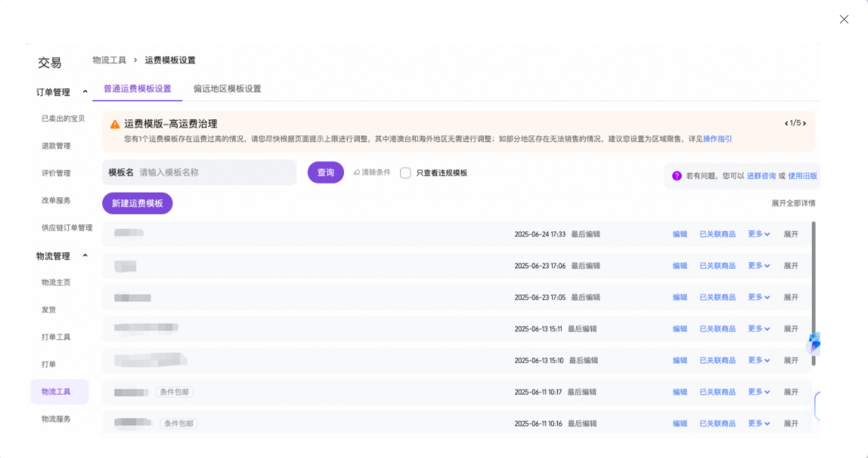Click 物流工具 in the breadcrumb
This screenshot has height=458, width=868.
[110, 60]
